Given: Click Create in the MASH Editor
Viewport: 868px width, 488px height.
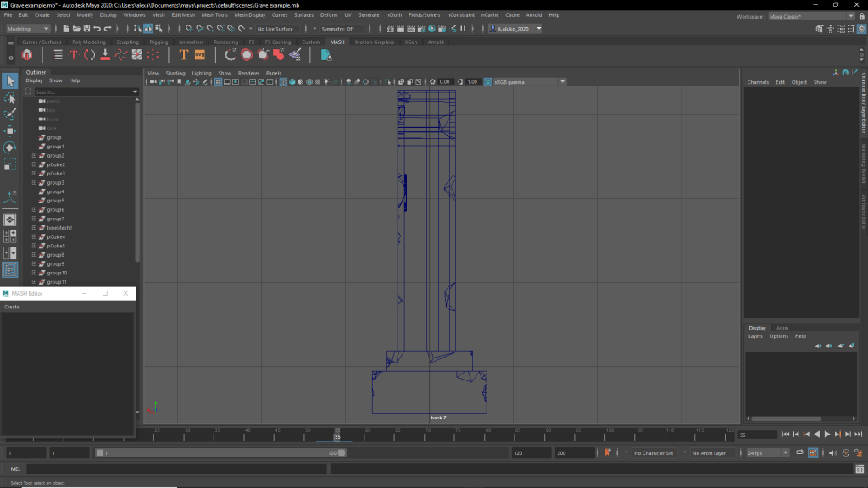Looking at the screenshot, I should coord(12,307).
